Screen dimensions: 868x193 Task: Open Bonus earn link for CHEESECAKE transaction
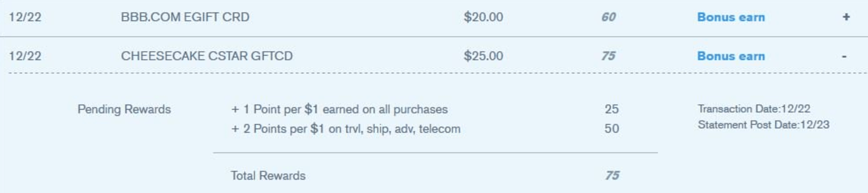(x=731, y=56)
